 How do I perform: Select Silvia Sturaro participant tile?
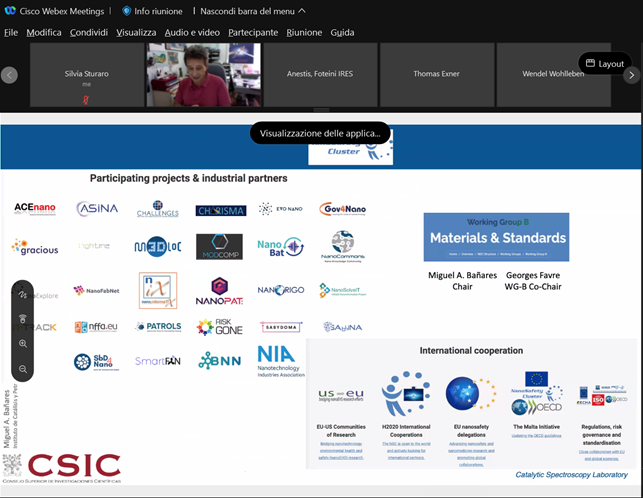(87, 75)
